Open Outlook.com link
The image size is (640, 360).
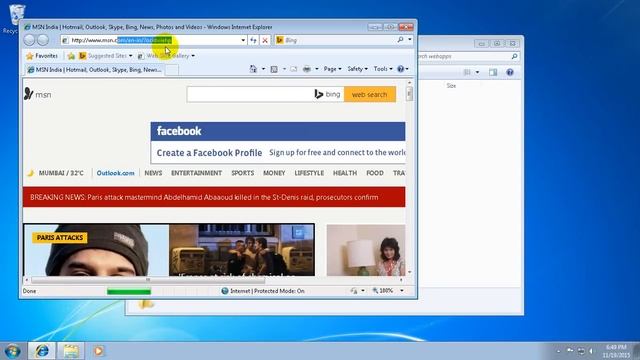116,173
